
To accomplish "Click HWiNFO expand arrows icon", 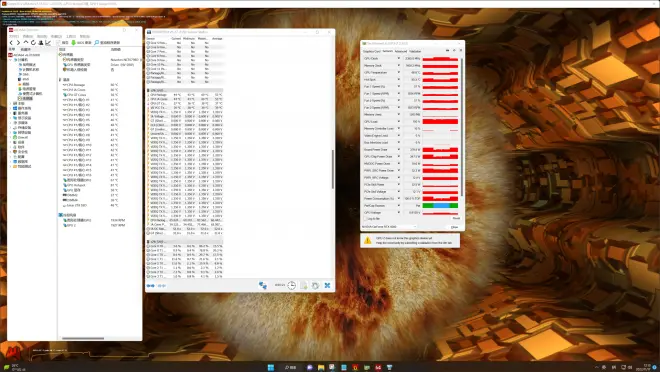I will tap(150, 286).
